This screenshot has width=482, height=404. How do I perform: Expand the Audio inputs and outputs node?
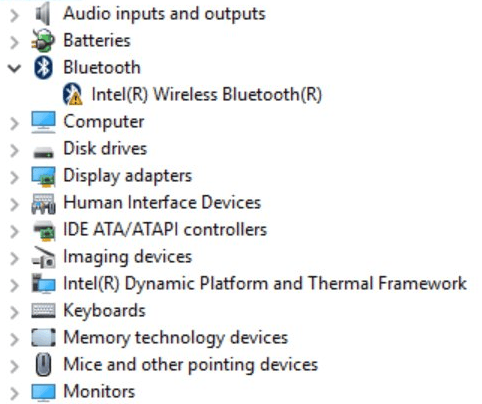pyautogui.click(x=14, y=15)
